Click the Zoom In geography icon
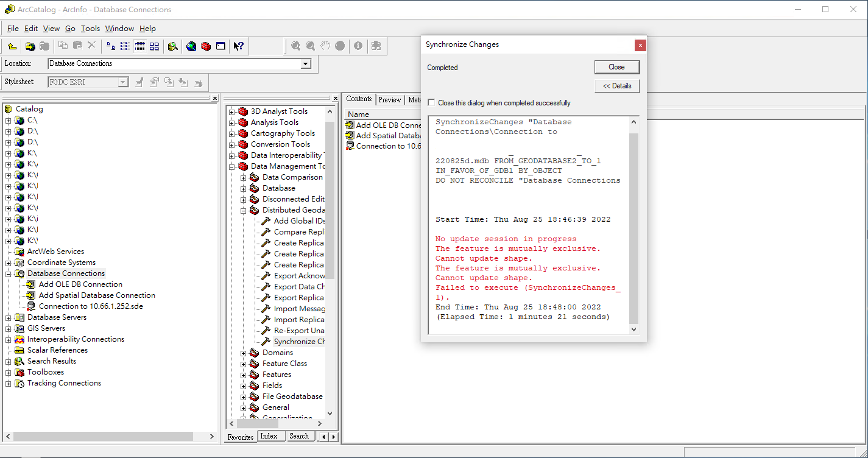 [x=295, y=46]
